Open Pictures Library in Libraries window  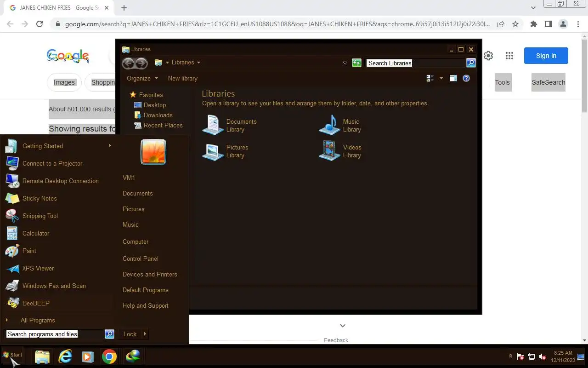[226, 151]
